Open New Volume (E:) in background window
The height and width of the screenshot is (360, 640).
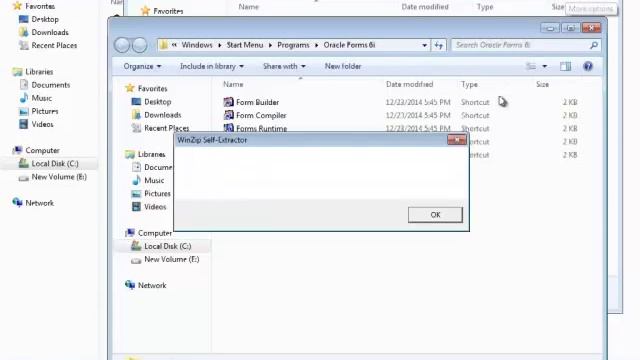[x=53, y=177]
